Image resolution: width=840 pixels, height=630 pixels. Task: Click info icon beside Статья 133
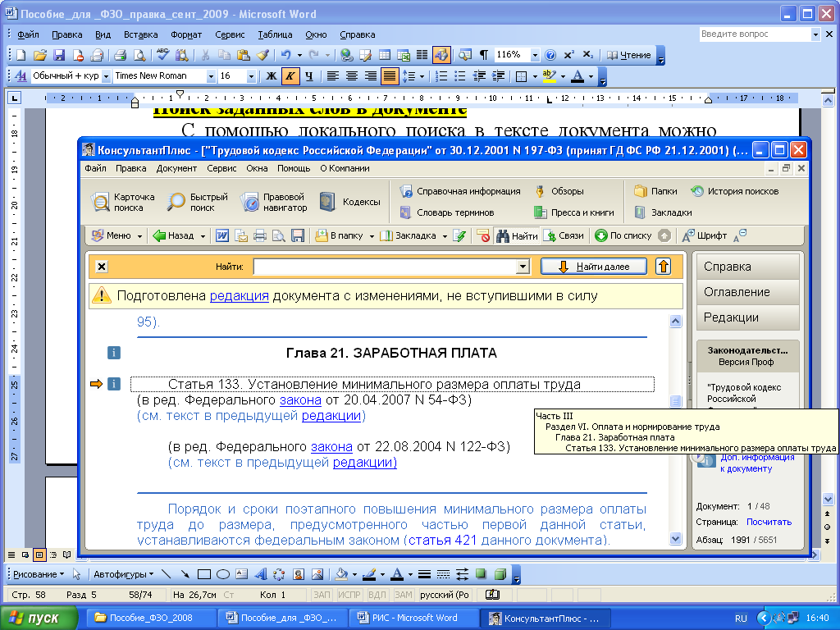pyautogui.click(x=113, y=384)
